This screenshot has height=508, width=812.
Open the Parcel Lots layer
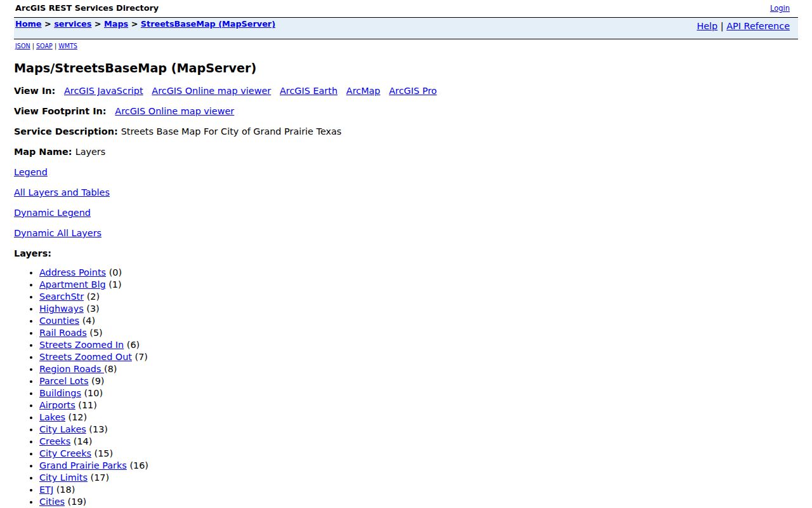tap(64, 381)
